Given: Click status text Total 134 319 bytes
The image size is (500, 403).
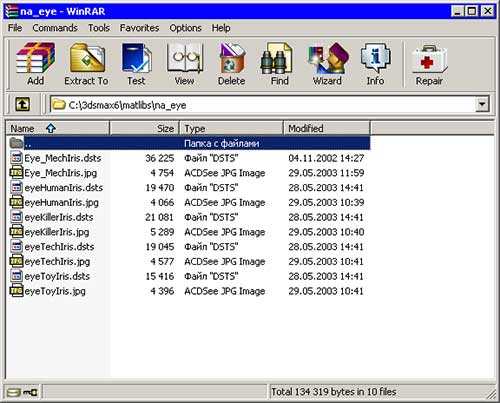Looking at the screenshot, I should 333,392.
